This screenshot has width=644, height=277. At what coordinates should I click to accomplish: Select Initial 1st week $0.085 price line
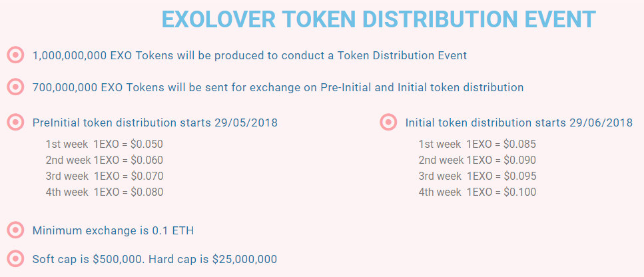click(x=478, y=144)
